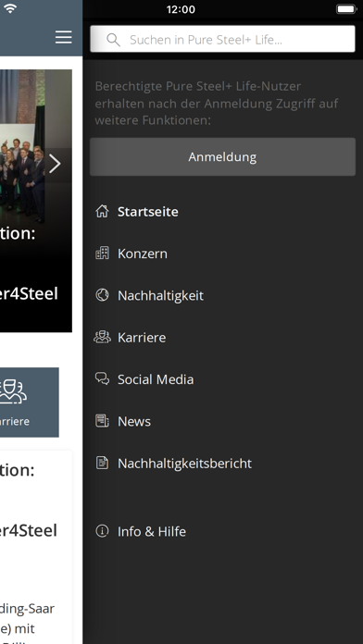Open the news card ending 'er4Steel'
The image size is (363, 644).
pos(36,547)
